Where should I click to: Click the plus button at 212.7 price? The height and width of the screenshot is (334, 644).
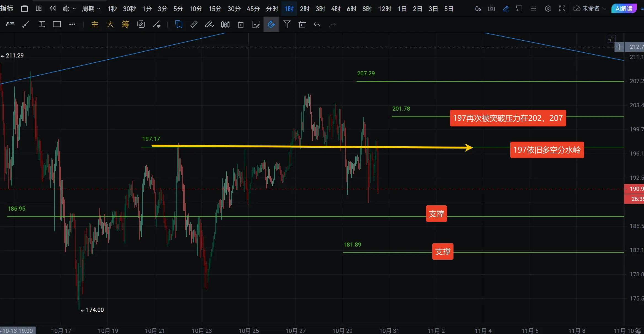tap(619, 47)
